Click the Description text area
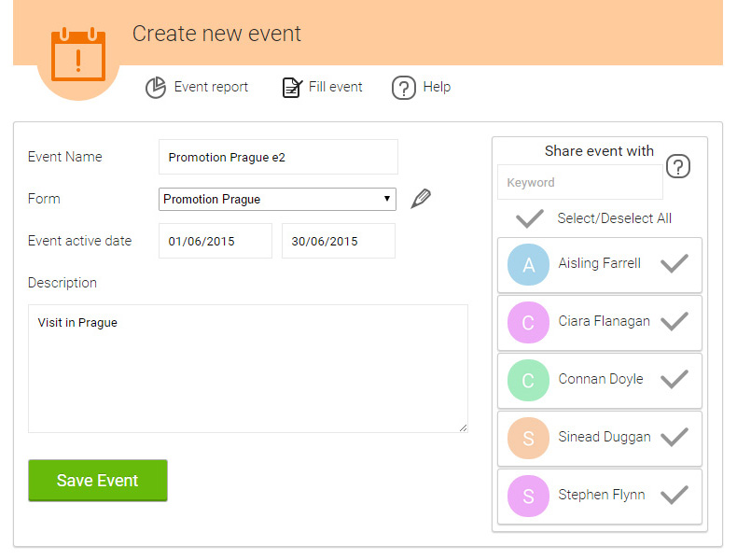 click(248, 369)
